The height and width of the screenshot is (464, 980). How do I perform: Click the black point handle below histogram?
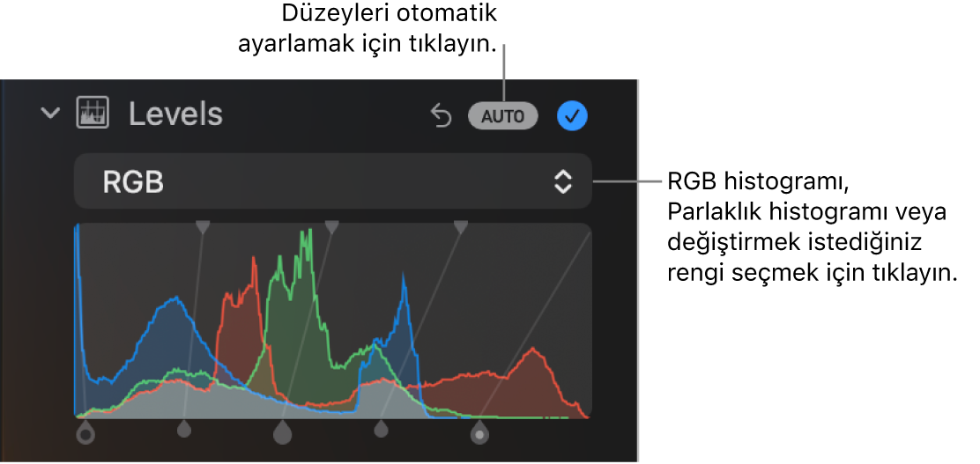85,433
